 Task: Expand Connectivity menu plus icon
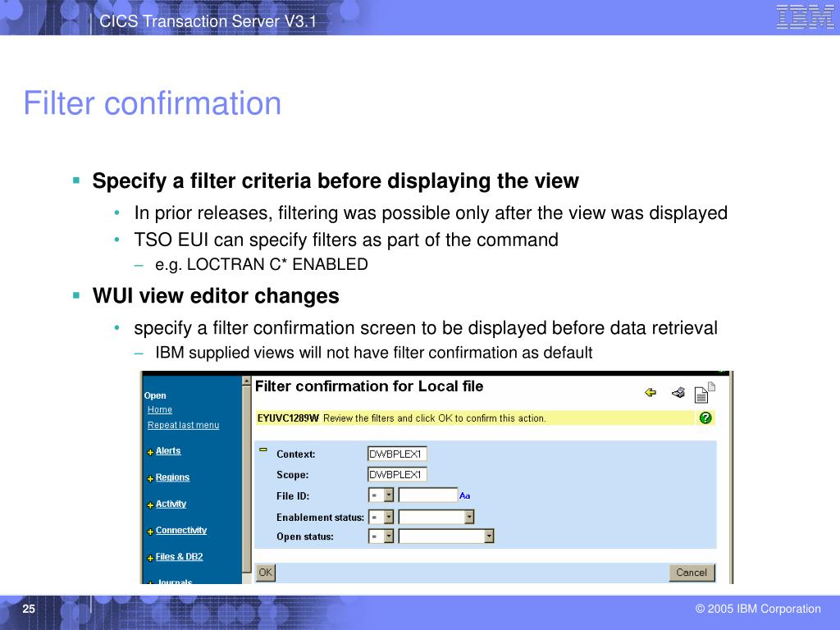pos(150,532)
